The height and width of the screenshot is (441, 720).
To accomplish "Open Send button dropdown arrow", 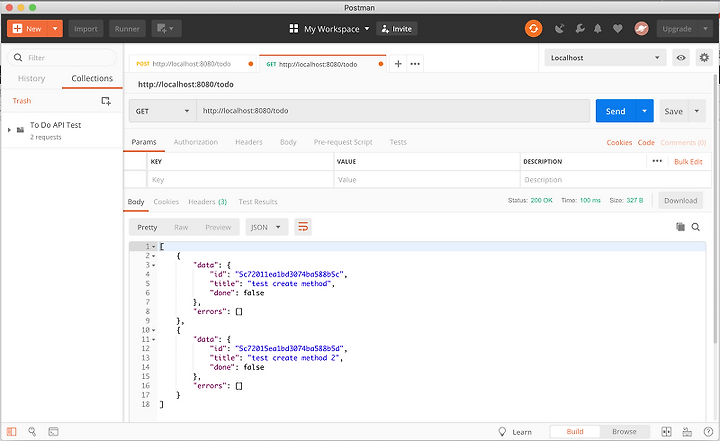I will 645,111.
